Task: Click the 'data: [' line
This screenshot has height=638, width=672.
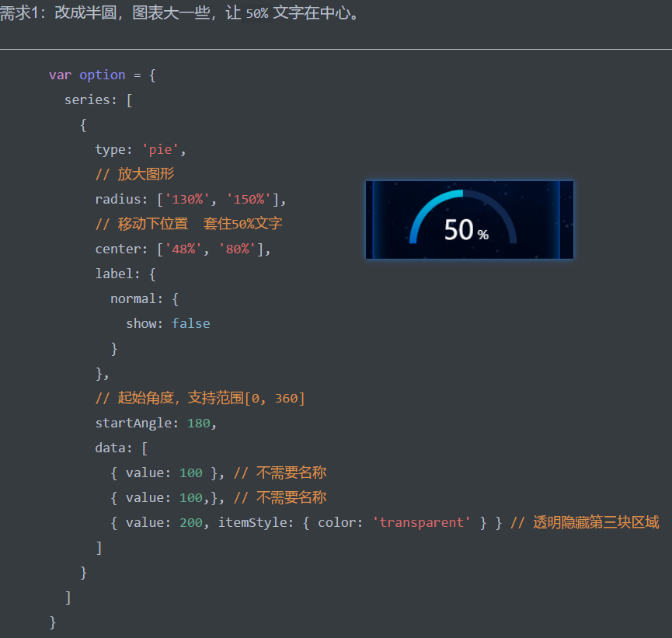Action: (x=121, y=448)
